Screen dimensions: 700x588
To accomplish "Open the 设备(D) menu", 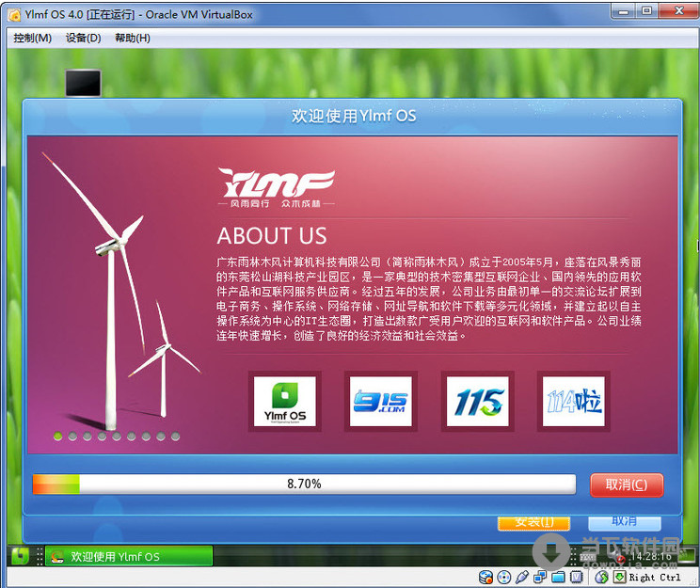I will point(83,38).
